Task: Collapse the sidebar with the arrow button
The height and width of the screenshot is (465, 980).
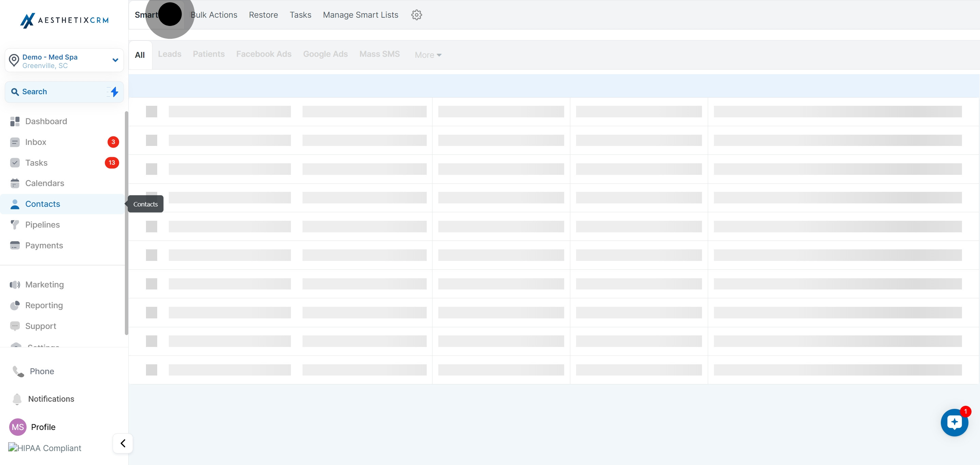Action: pos(123,443)
